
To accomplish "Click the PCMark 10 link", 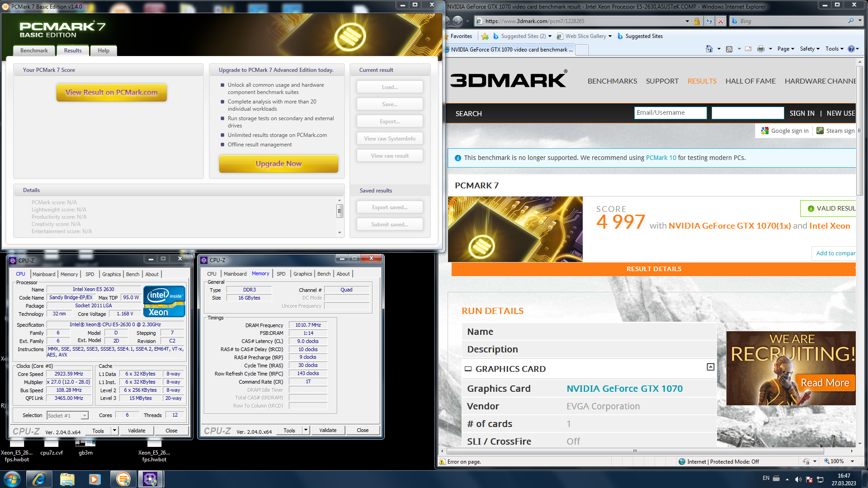I will [661, 158].
